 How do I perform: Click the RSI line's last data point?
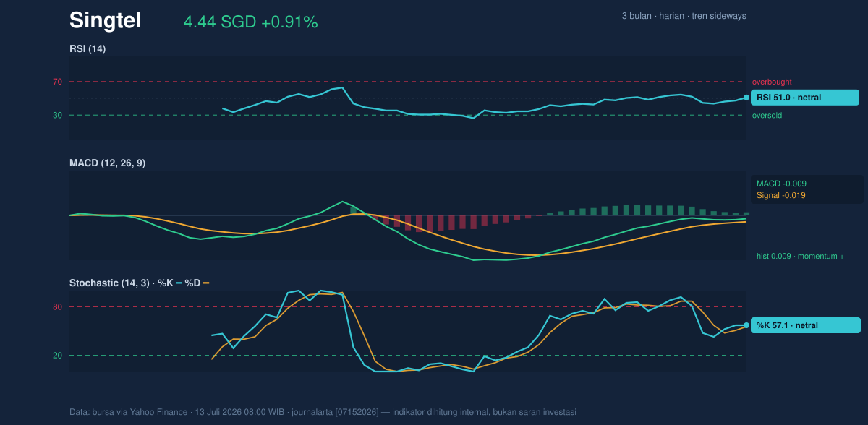click(746, 98)
